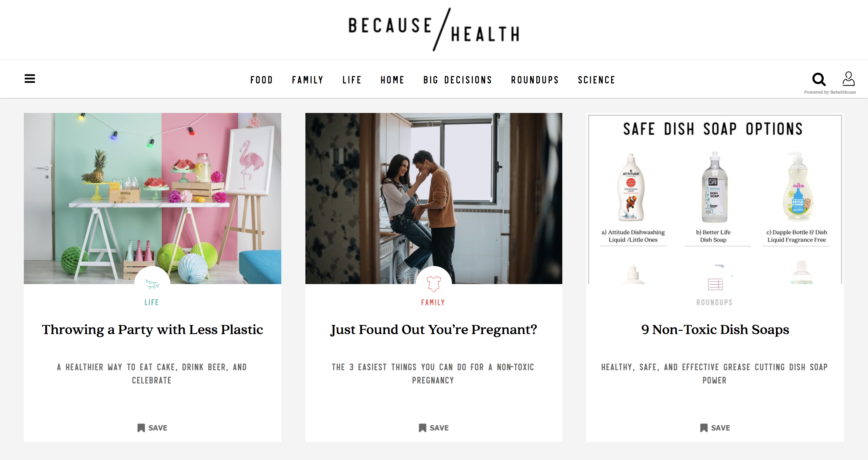This screenshot has width=868, height=460.
Task: Click bookmark icon on pregnancy article
Action: 422,428
